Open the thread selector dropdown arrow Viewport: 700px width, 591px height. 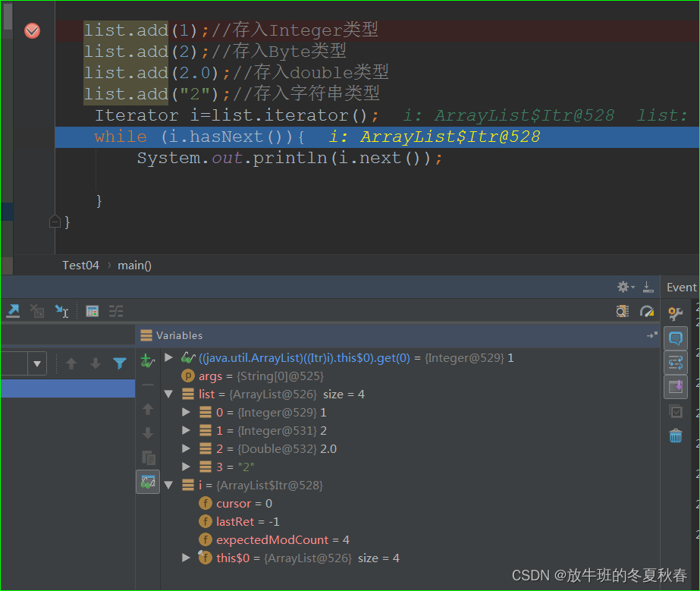(37, 363)
